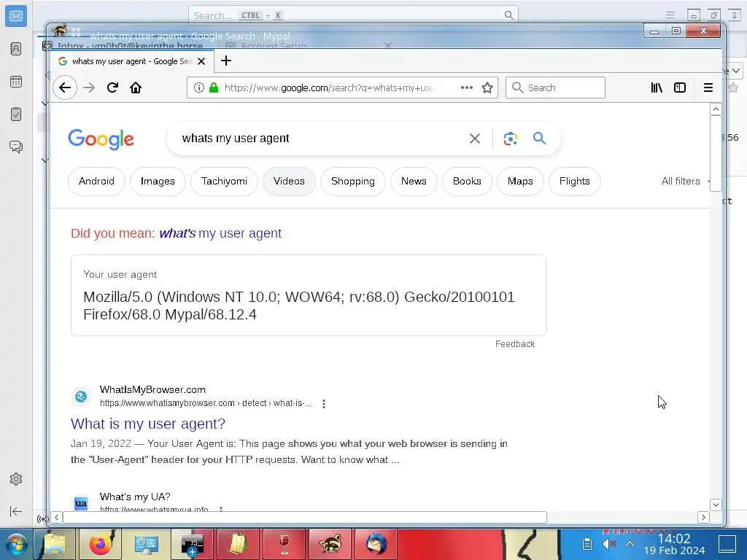Open What is my user agent? result
747x560 pixels.
[147, 424]
